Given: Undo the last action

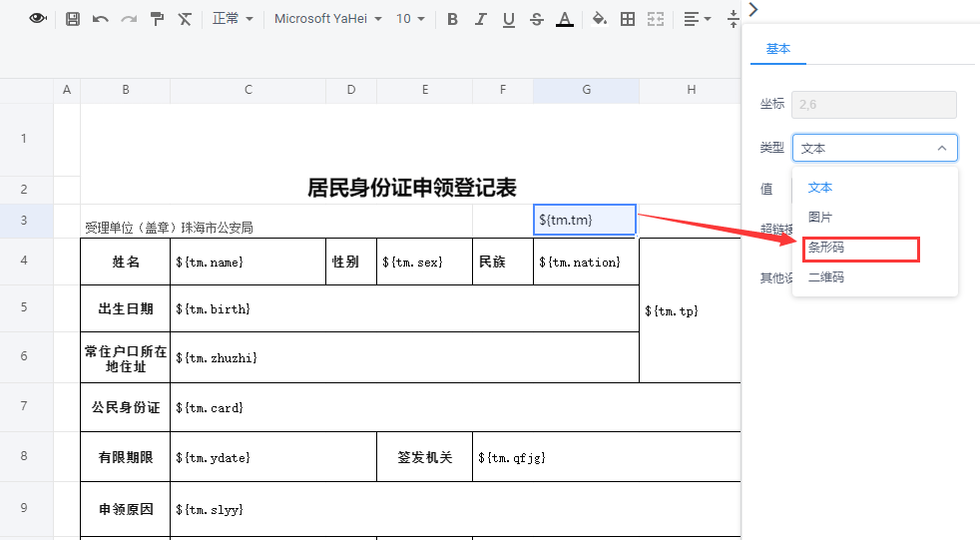Looking at the screenshot, I should [101, 19].
